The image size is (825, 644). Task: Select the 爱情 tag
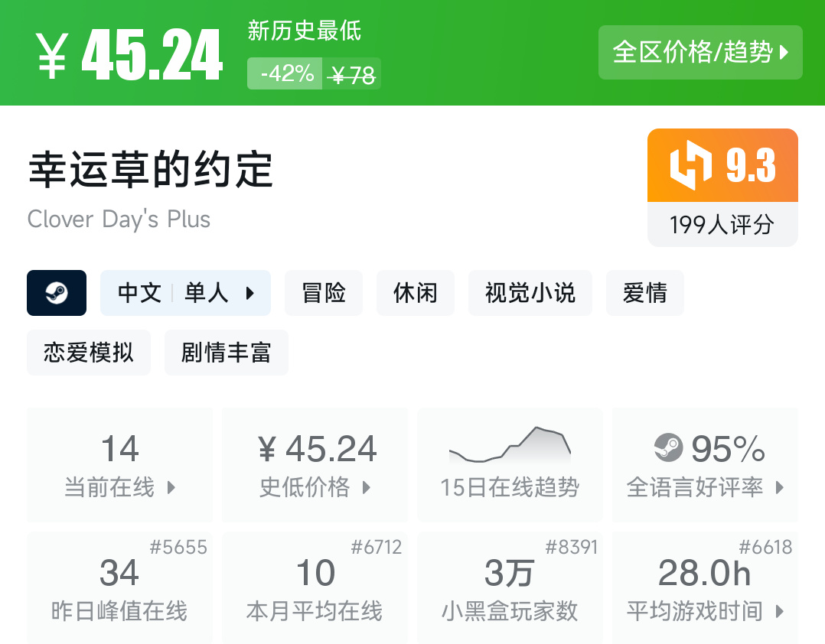[x=644, y=293]
